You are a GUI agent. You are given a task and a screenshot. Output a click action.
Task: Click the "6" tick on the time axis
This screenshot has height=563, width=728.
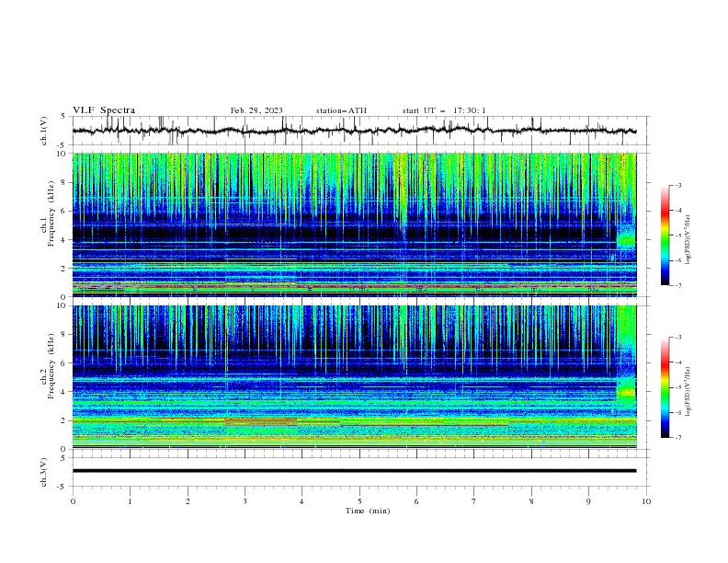pos(416,501)
